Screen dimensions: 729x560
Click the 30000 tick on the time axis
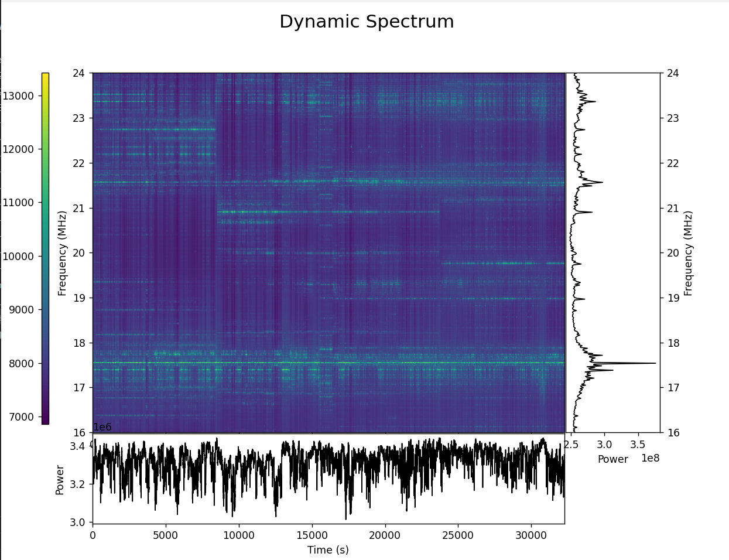[x=531, y=535]
